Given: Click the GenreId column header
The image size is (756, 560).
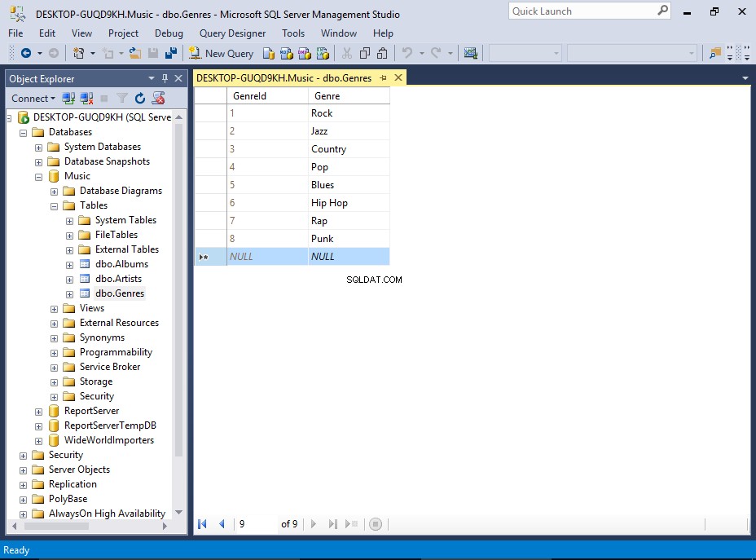Looking at the screenshot, I should [x=267, y=96].
